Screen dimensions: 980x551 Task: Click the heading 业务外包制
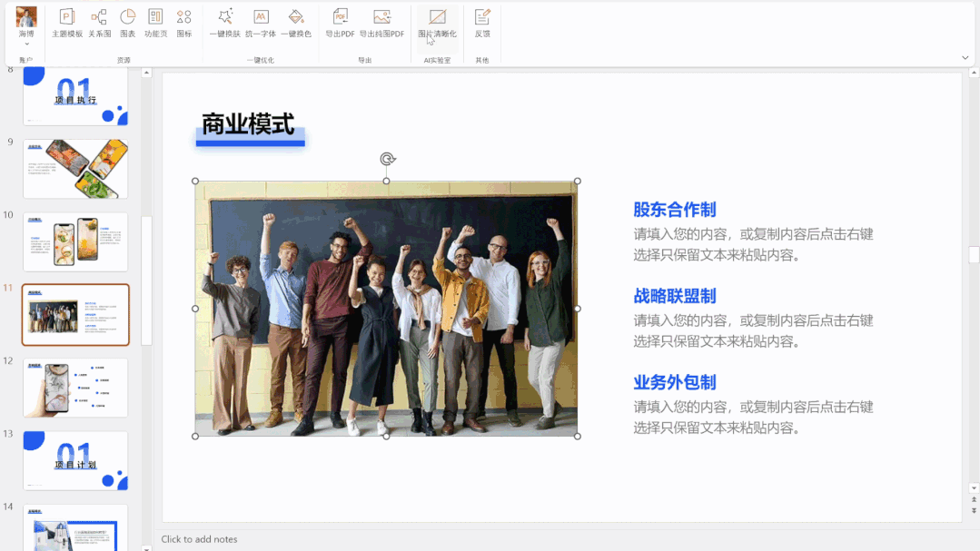(675, 382)
